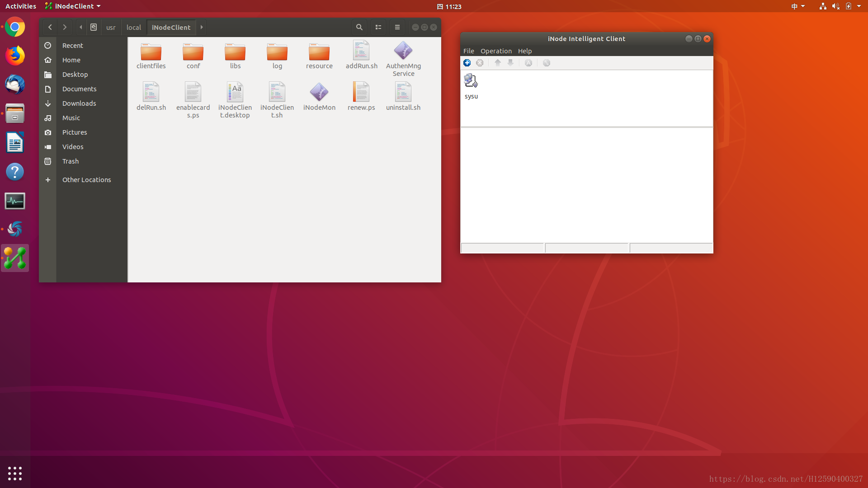Launch Firefox from dock
The width and height of the screenshot is (868, 488).
15,56
